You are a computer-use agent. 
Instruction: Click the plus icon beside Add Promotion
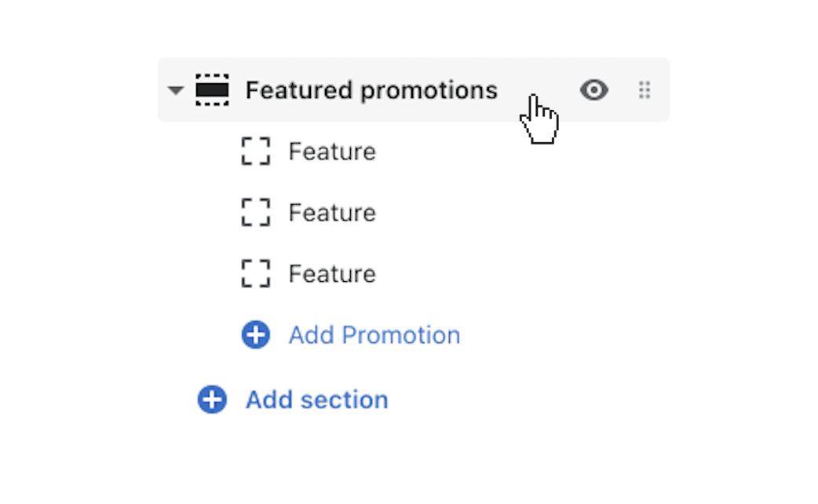(255, 334)
